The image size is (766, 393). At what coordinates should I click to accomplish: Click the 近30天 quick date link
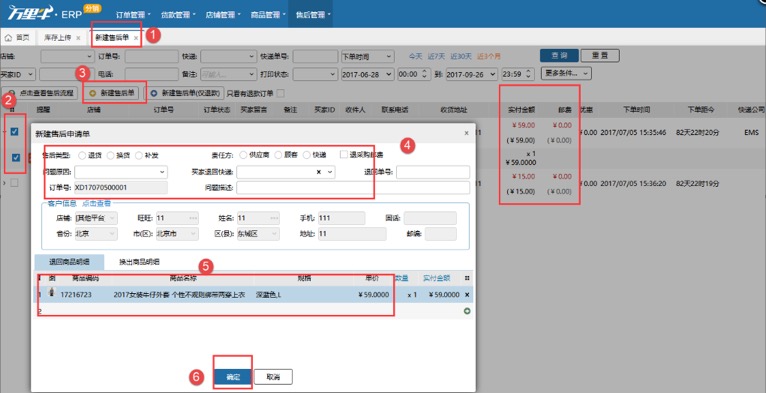(x=461, y=57)
